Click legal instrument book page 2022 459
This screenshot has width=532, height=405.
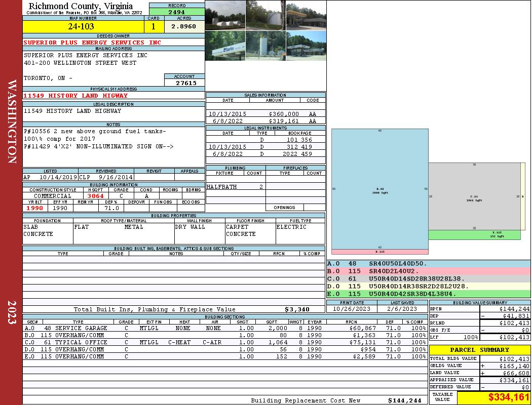click(297, 154)
